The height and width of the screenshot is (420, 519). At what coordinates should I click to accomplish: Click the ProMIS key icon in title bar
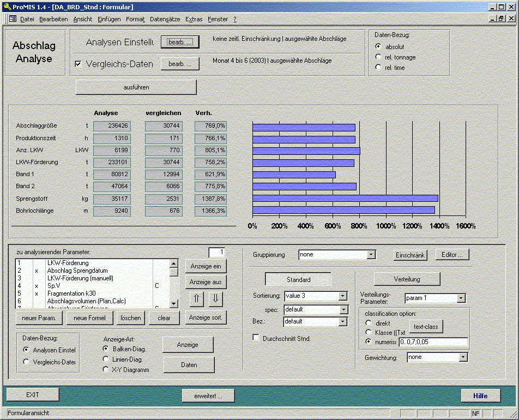[6, 7]
